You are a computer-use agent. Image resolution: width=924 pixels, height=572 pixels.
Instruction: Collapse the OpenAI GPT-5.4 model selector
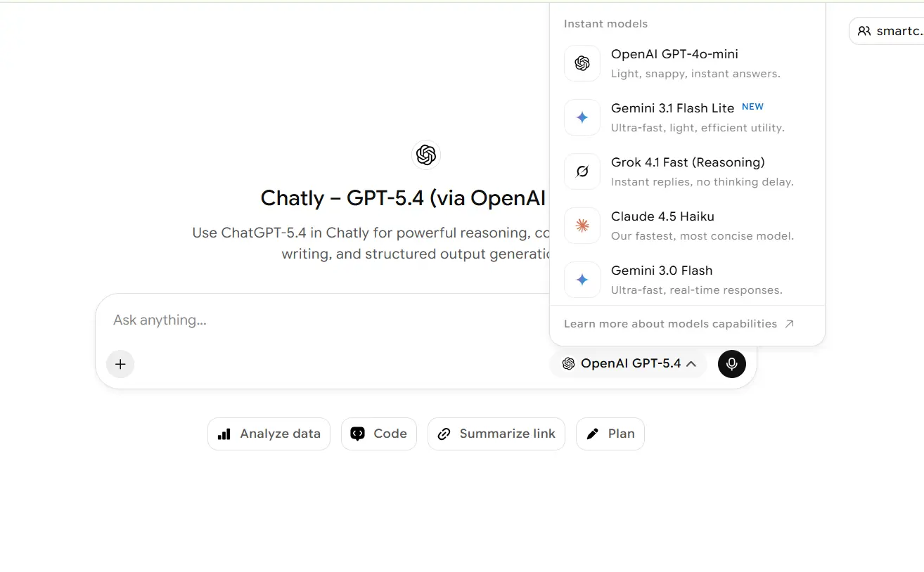(x=629, y=363)
